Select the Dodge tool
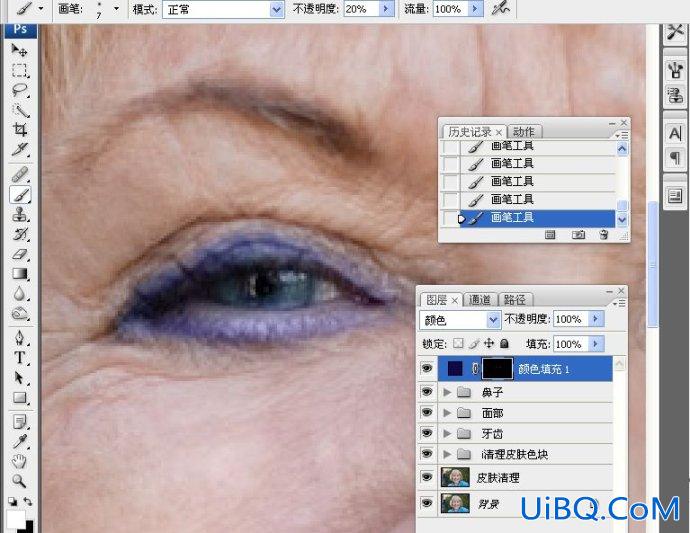This screenshot has height=533, width=690. 19,313
